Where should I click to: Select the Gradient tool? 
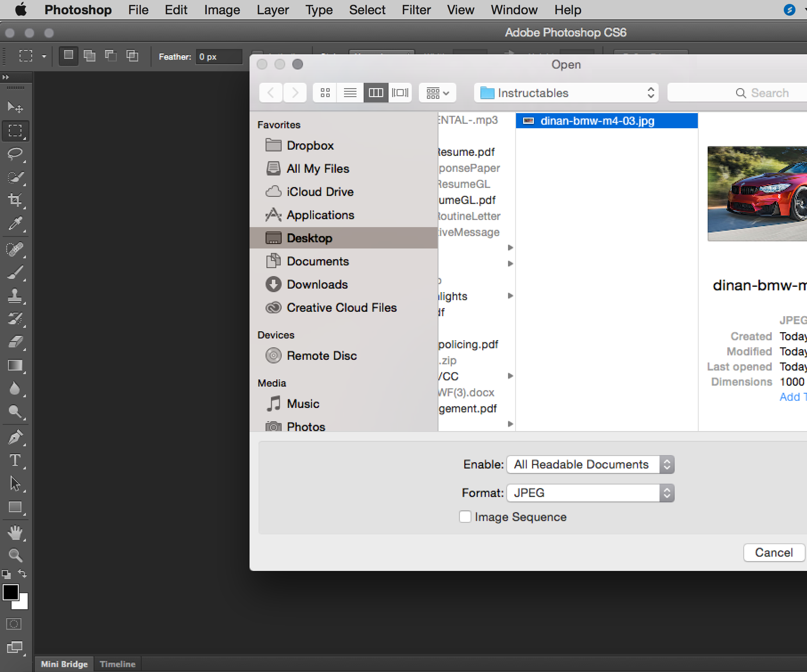tap(16, 366)
